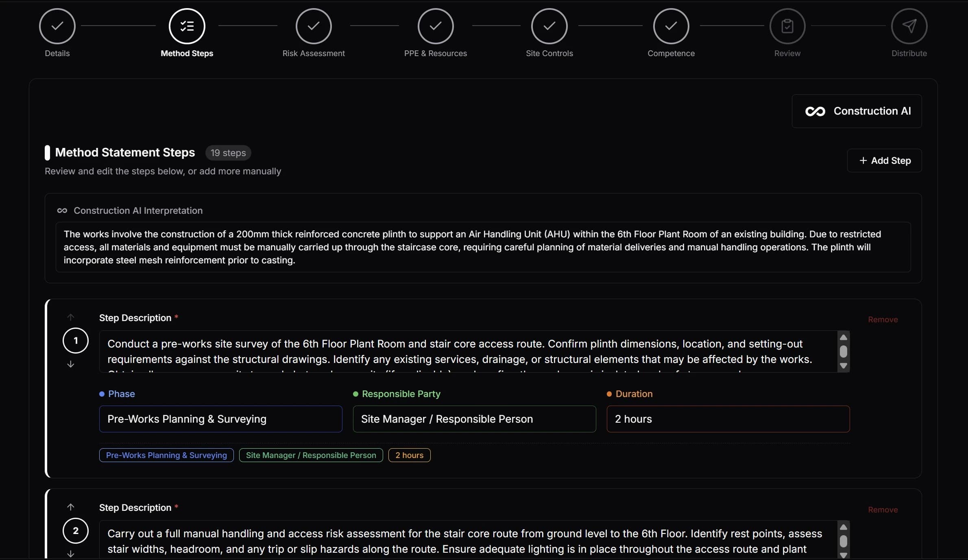Click the Details step checkmark icon

point(57,26)
